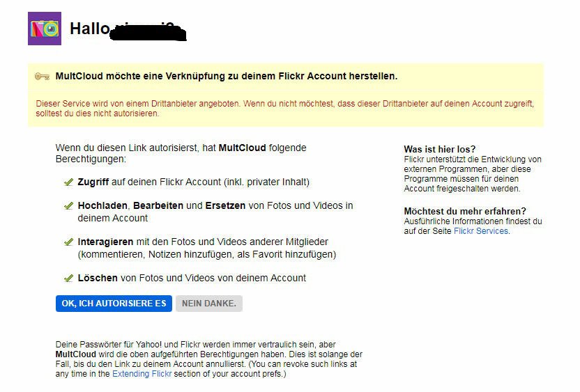Authorize with OK, ICH AUTORISIERE ES button
This screenshot has width=580, height=392.
point(114,304)
